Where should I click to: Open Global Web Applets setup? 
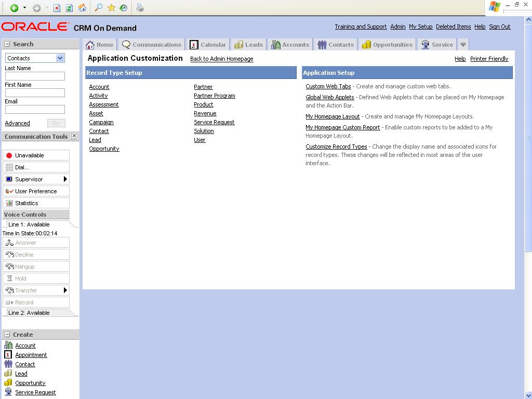click(330, 97)
